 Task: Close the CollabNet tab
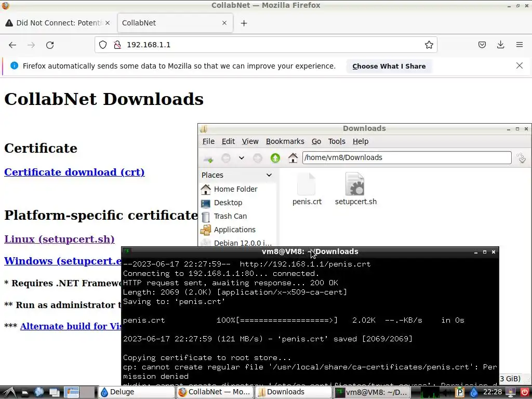tap(224, 23)
